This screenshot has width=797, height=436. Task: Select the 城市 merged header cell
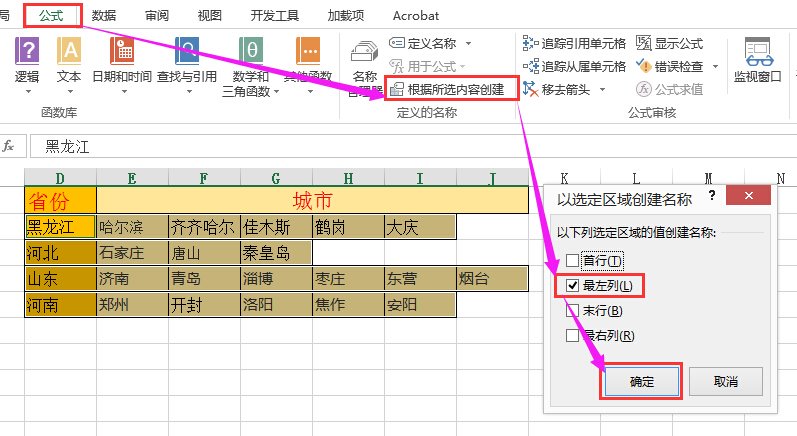click(312, 200)
